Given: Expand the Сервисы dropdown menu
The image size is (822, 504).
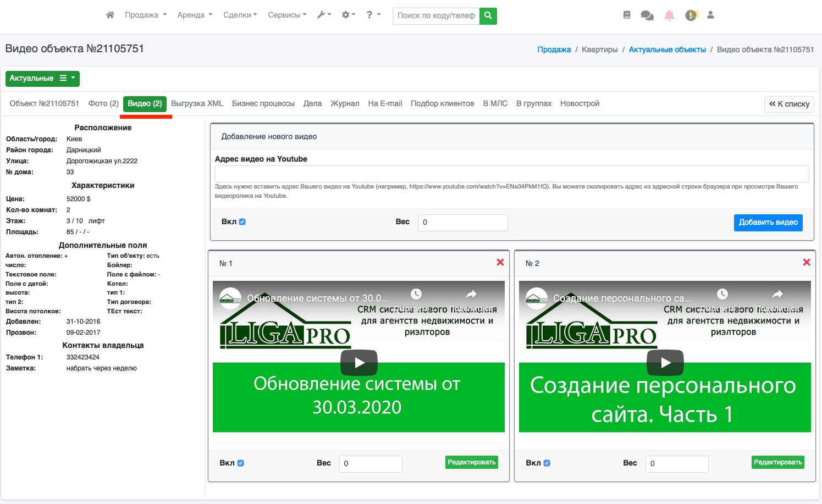Looking at the screenshot, I should click(287, 15).
